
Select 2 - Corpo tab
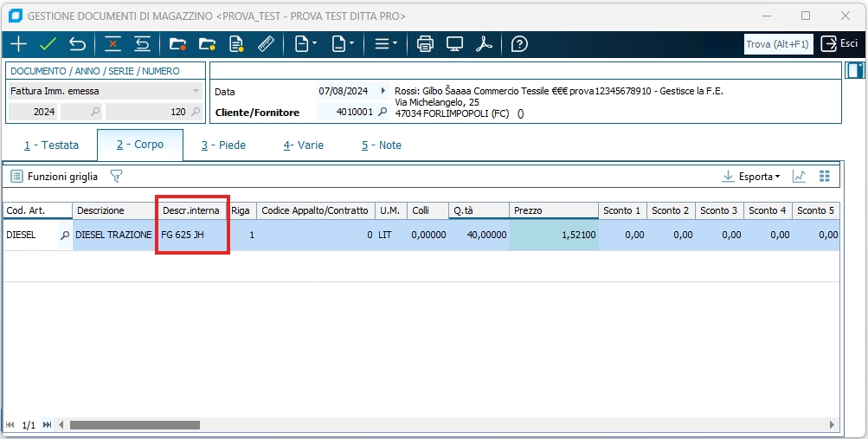point(140,145)
